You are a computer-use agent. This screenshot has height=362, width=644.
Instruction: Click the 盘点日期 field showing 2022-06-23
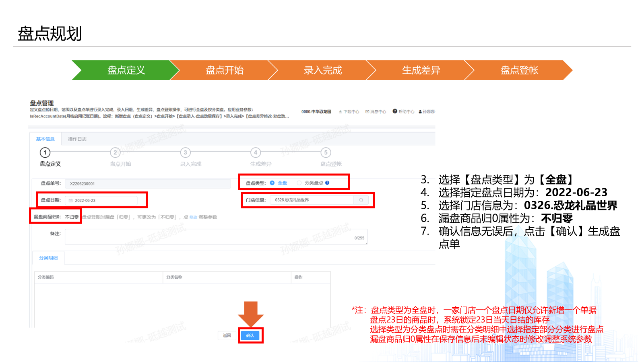click(101, 200)
